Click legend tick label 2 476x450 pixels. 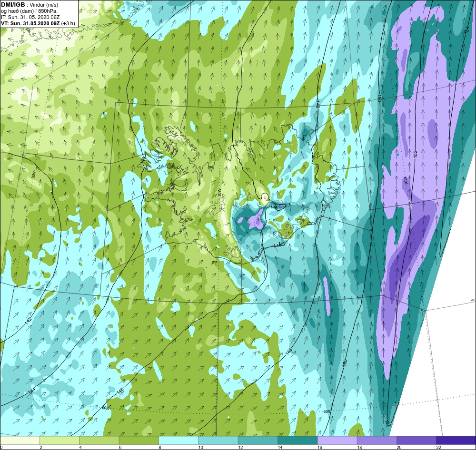pos(40,447)
